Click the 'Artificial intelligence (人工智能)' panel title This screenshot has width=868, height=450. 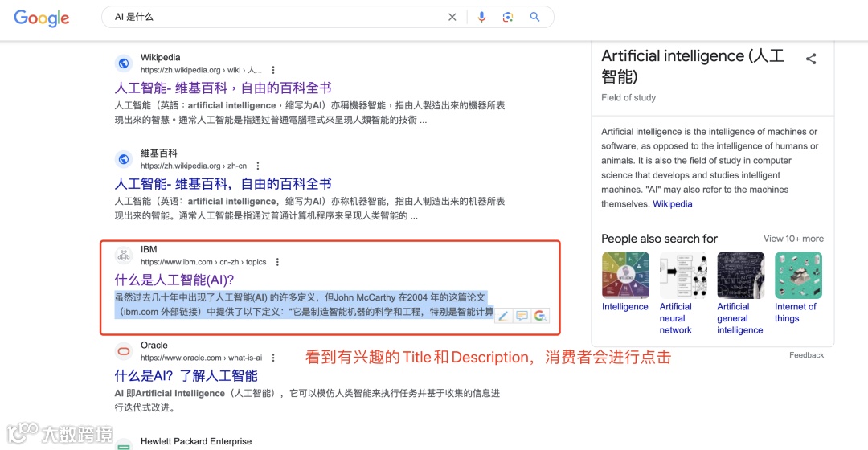pos(693,66)
